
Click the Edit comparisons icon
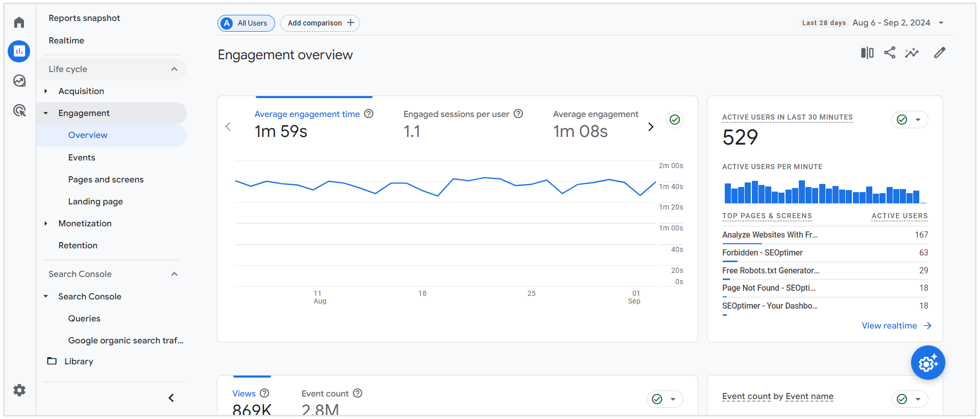pyautogui.click(x=867, y=53)
